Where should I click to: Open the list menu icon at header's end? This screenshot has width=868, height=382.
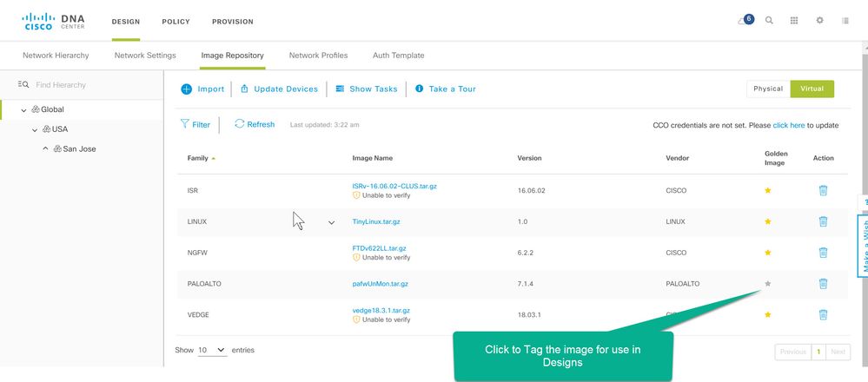tap(845, 21)
